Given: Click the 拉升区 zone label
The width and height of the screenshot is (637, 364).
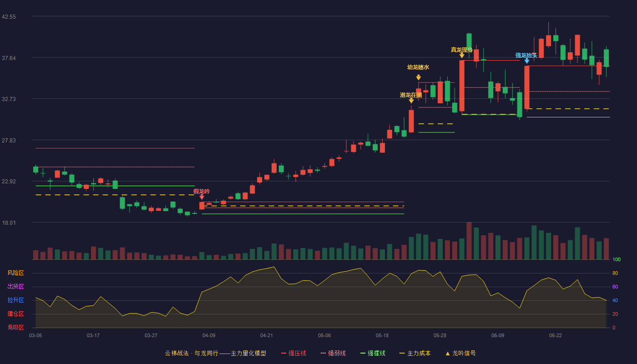Looking at the screenshot, I should [15, 300].
